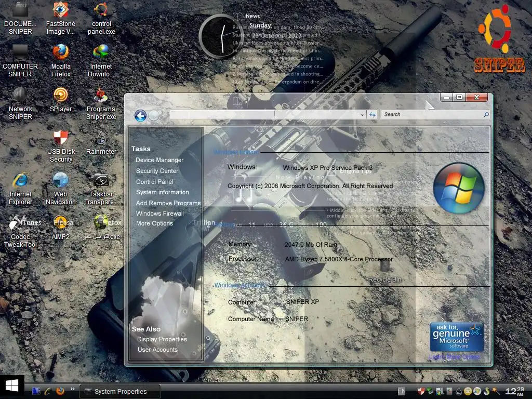
Task: Select 'Windows XP Pro Service Pack 3' text
Action: pos(327,168)
